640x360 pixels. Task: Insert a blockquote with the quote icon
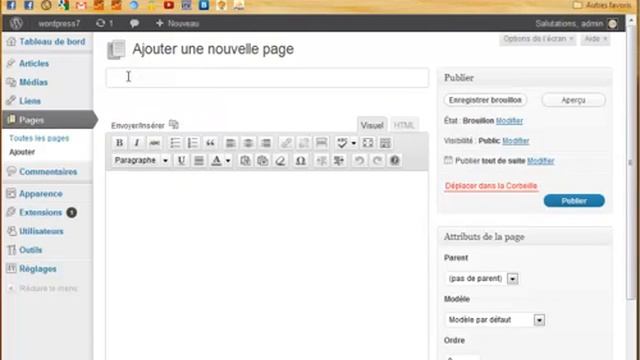[210, 143]
